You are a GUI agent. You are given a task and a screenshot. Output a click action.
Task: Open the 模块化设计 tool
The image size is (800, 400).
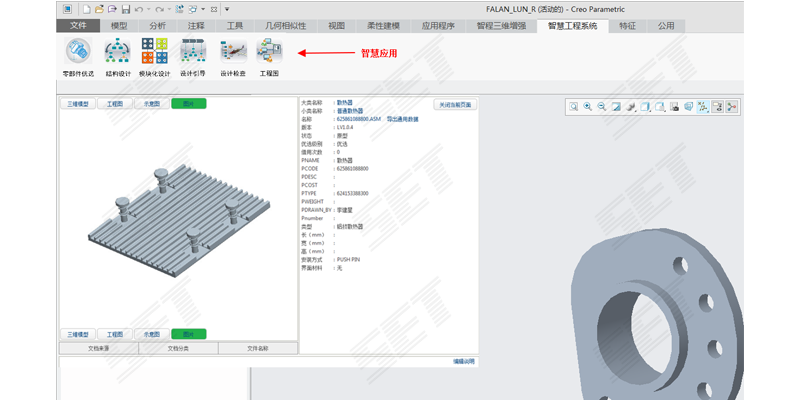pos(155,57)
